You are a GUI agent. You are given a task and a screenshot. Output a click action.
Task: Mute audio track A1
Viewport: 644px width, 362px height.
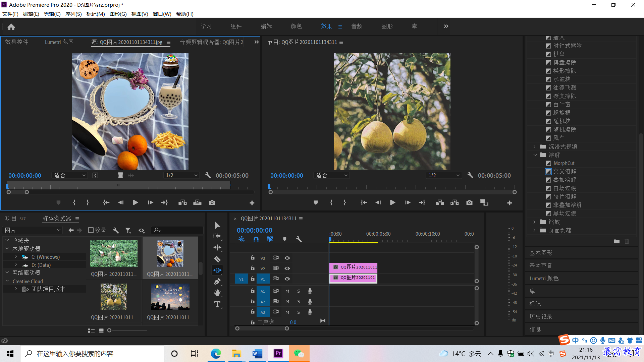pyautogui.click(x=287, y=291)
